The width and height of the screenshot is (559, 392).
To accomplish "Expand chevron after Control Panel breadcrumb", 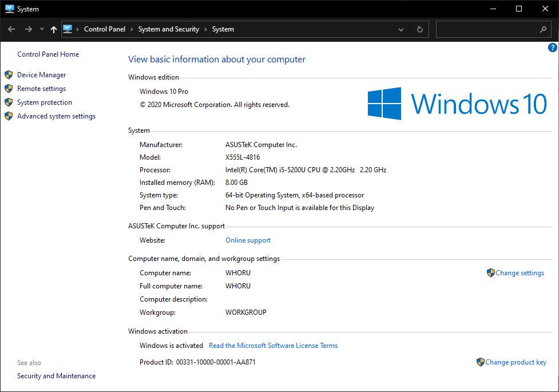I will 132,29.
